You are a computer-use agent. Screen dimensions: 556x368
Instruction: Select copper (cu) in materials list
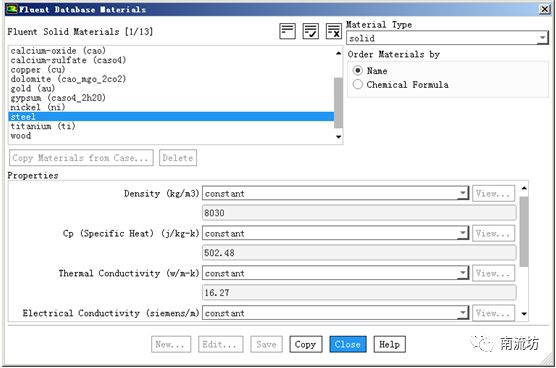point(171,69)
